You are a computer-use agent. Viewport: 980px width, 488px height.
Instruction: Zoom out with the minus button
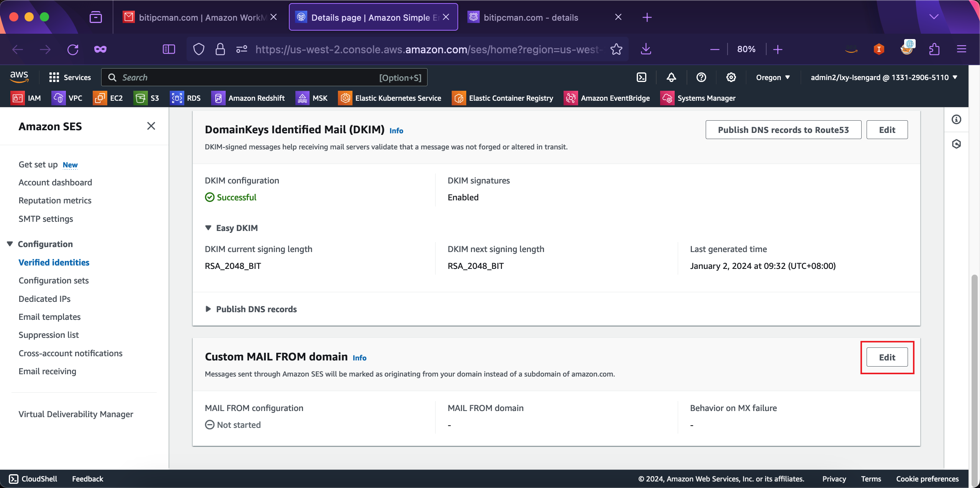tap(715, 49)
